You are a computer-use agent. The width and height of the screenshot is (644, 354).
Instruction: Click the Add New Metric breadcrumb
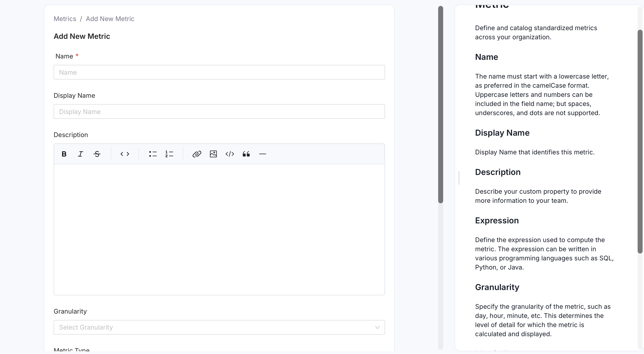click(x=110, y=19)
